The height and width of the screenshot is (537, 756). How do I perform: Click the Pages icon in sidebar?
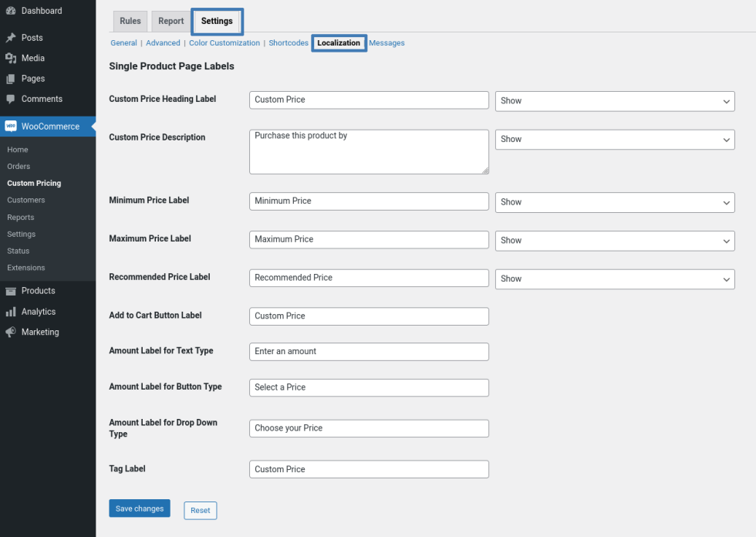click(x=11, y=79)
